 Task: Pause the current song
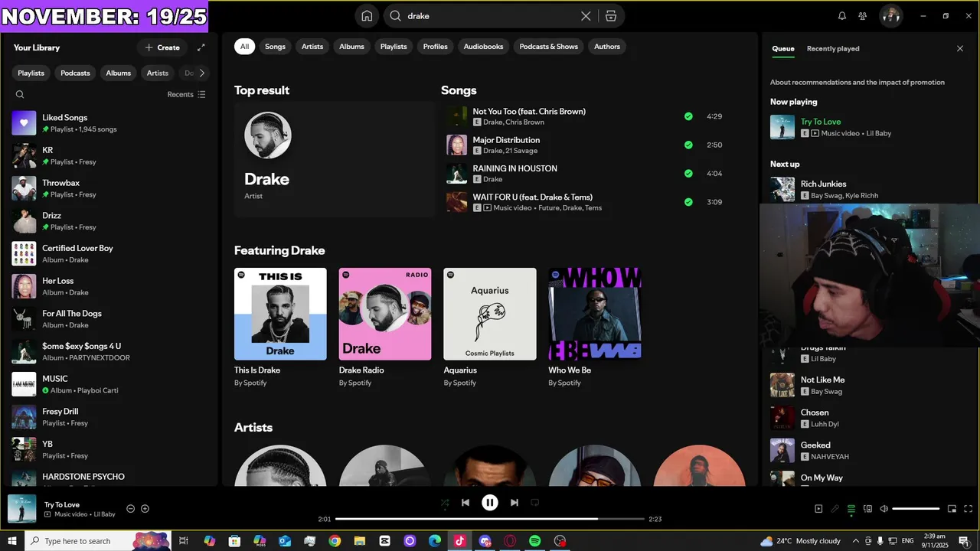pyautogui.click(x=490, y=503)
